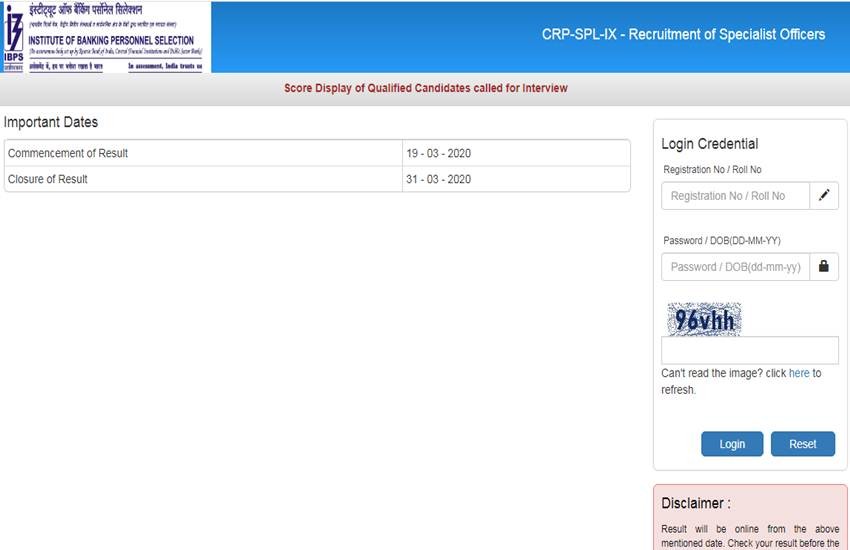Click the lock icon beside Password field
Viewport: 850px width, 550px height.
(x=824, y=267)
